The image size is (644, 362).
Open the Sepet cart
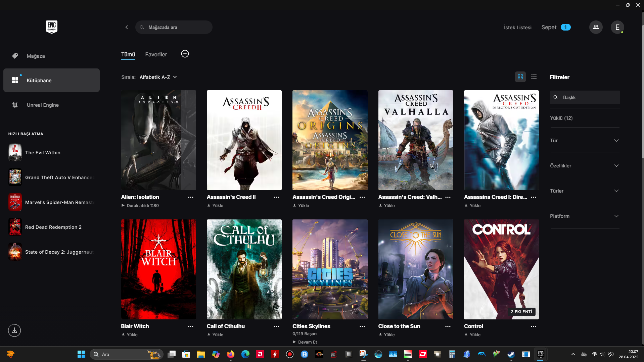[x=556, y=28]
